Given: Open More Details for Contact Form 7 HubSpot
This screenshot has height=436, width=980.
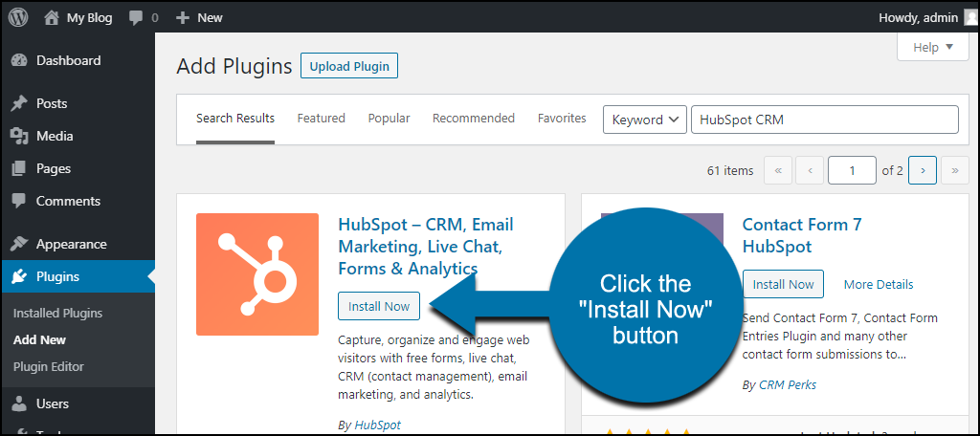Looking at the screenshot, I should click(879, 284).
